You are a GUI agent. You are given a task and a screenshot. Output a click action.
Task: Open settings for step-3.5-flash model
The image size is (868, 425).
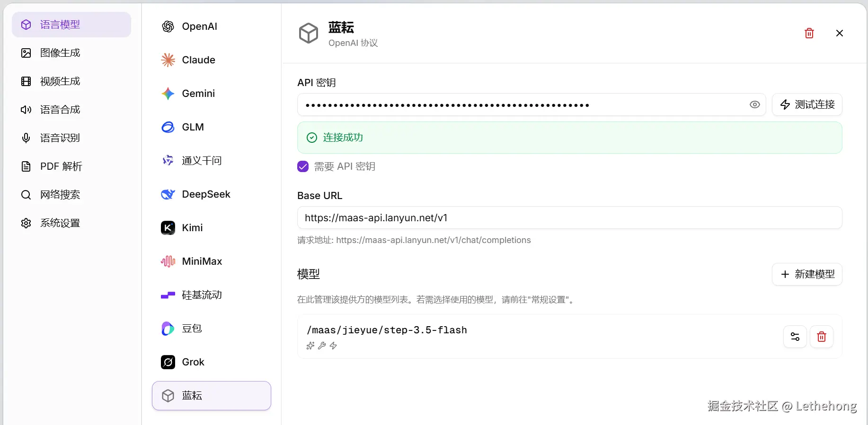(795, 337)
